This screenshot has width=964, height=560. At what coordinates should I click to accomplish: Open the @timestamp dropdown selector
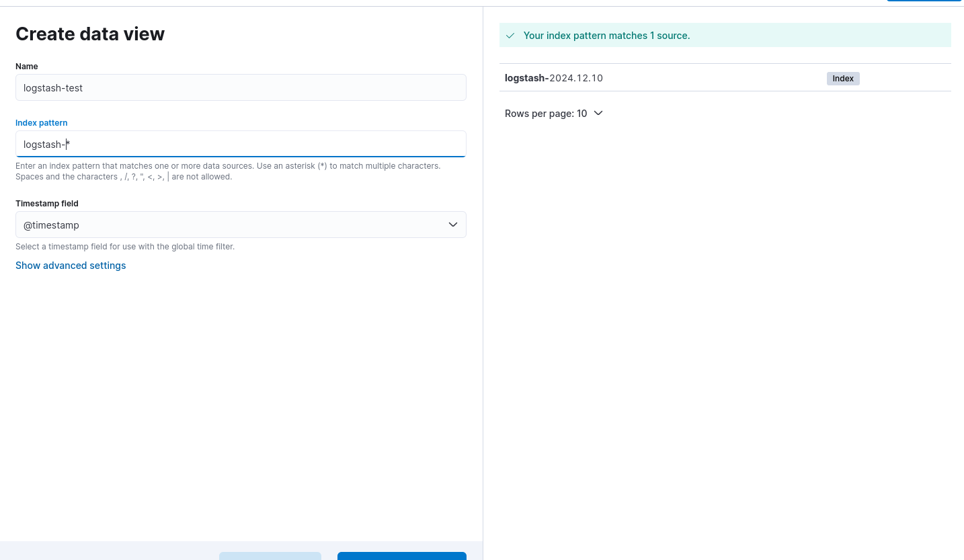[240, 225]
